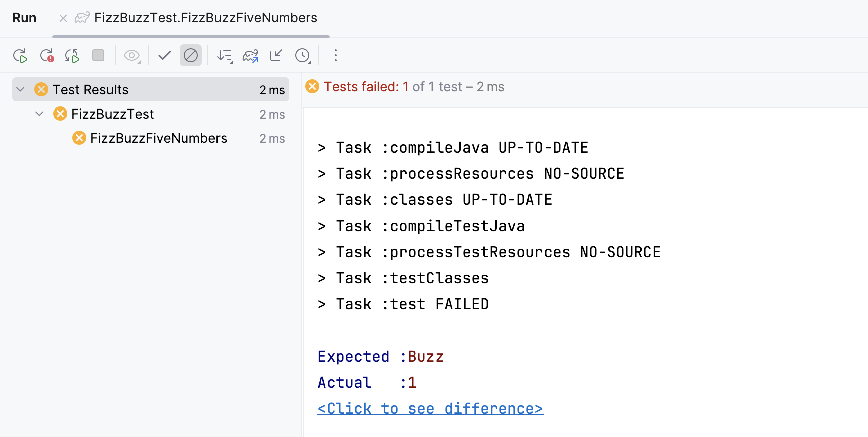Click the Gradle elephant toolbar icon

point(250,56)
